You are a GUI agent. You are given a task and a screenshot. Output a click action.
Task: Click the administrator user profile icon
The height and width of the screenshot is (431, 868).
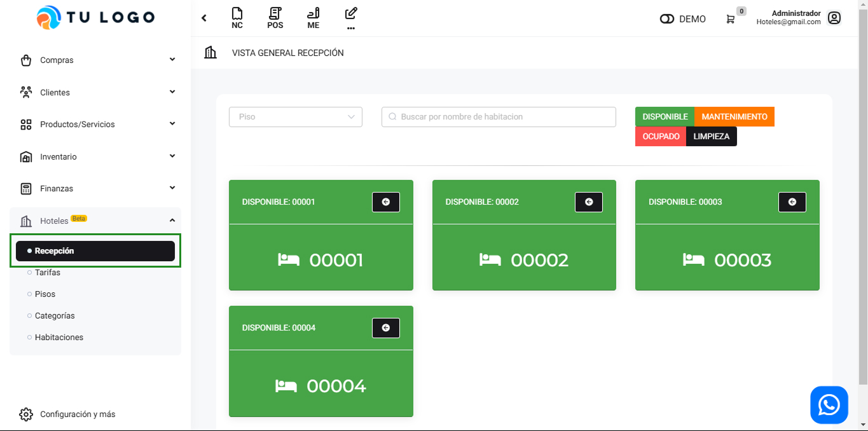(834, 18)
